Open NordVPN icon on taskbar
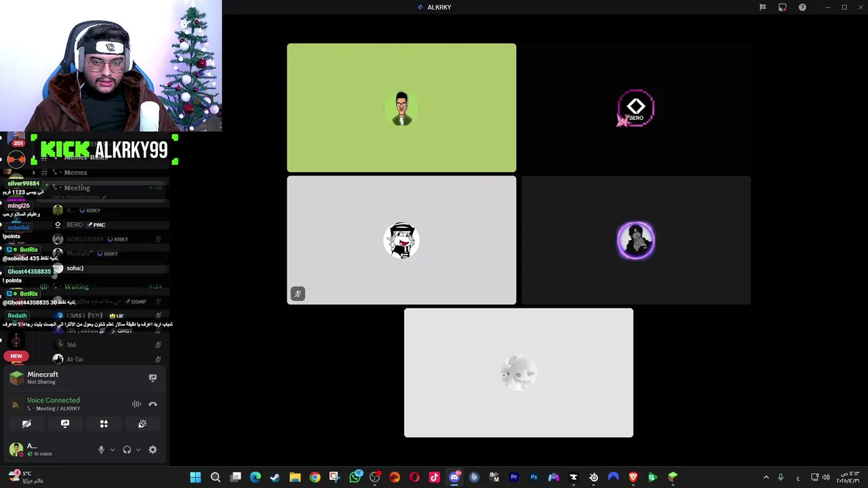This screenshot has width=868, height=488. pos(613,477)
